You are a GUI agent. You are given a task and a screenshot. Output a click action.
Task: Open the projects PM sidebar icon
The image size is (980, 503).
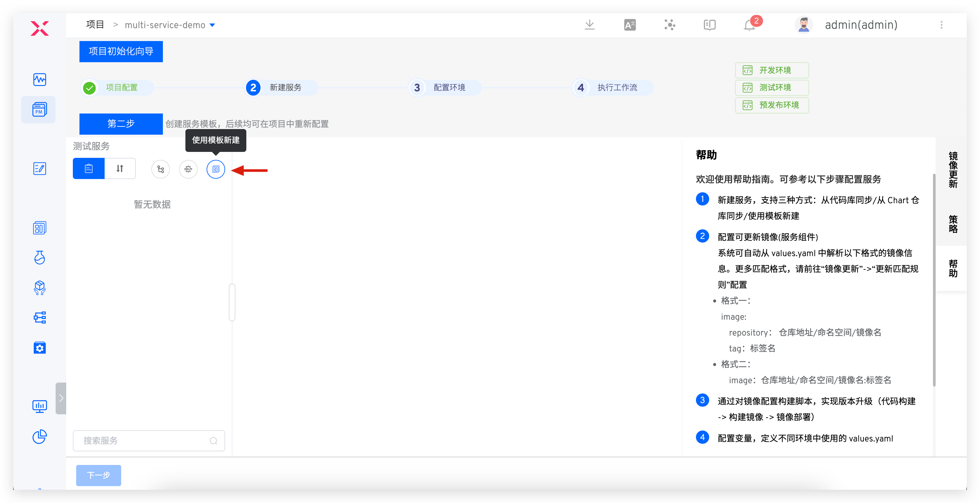(39, 110)
